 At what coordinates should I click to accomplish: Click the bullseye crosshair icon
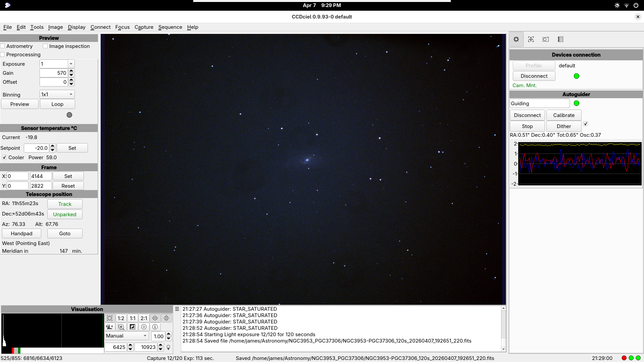pyautogui.click(x=144, y=327)
